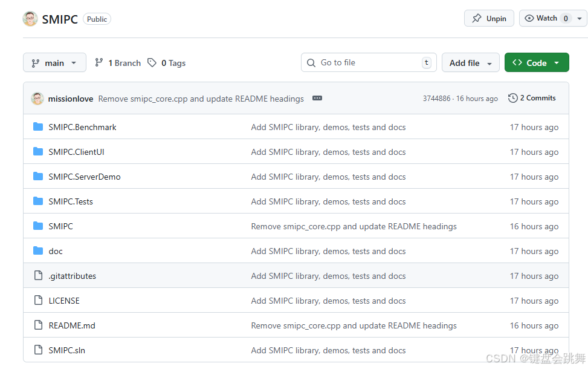Open commit message in SMIPC.Benchmark row
Screen dimensions: 588x369
point(329,127)
